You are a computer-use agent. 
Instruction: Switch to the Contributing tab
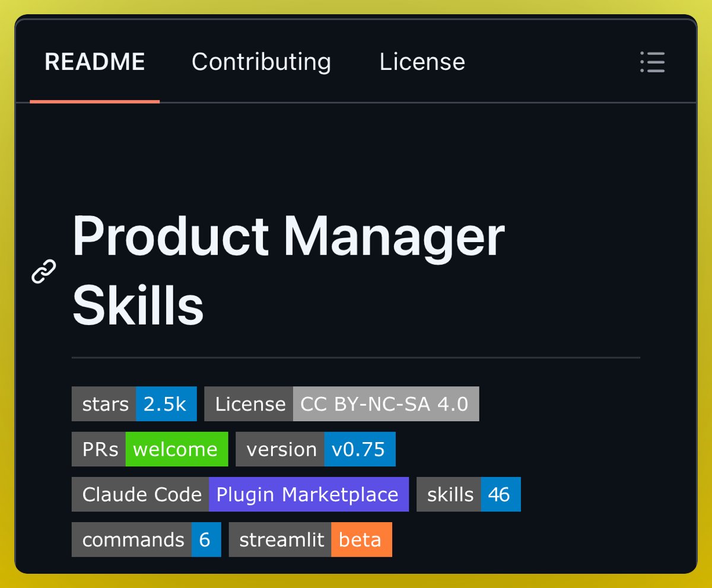(x=261, y=62)
